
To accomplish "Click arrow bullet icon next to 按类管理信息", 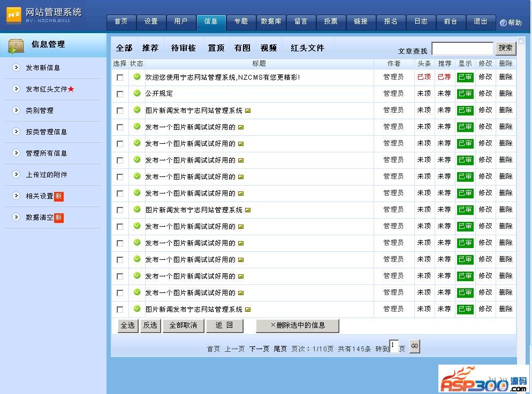I will pyautogui.click(x=16, y=132).
